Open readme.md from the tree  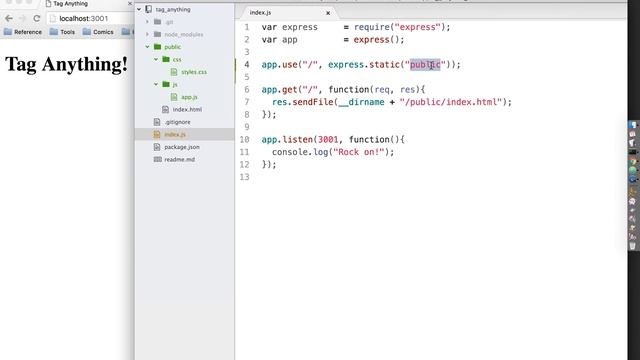click(x=179, y=160)
